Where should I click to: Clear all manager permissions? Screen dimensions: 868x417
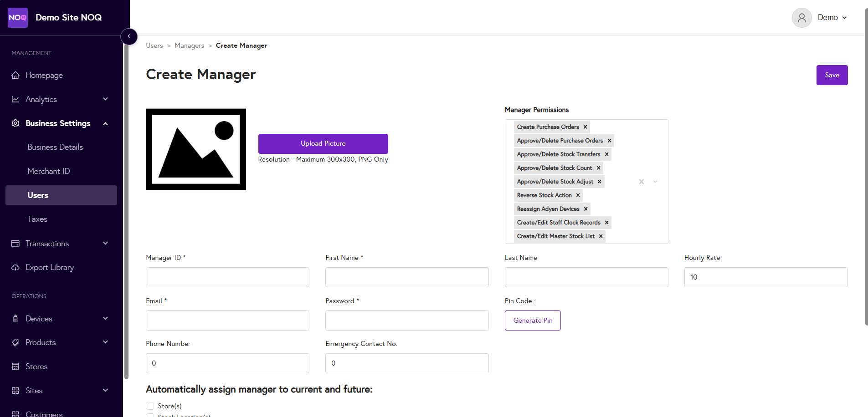[641, 182]
